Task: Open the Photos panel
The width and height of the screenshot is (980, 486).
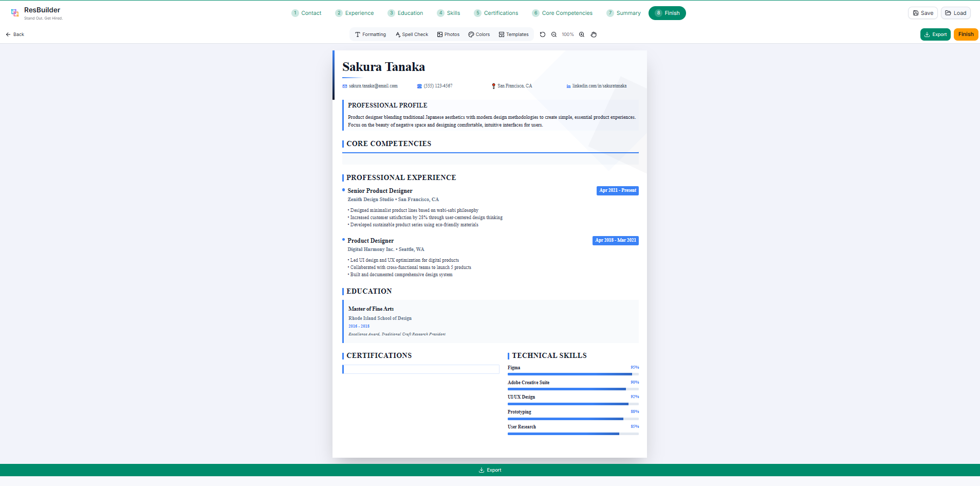Action: tap(448, 34)
